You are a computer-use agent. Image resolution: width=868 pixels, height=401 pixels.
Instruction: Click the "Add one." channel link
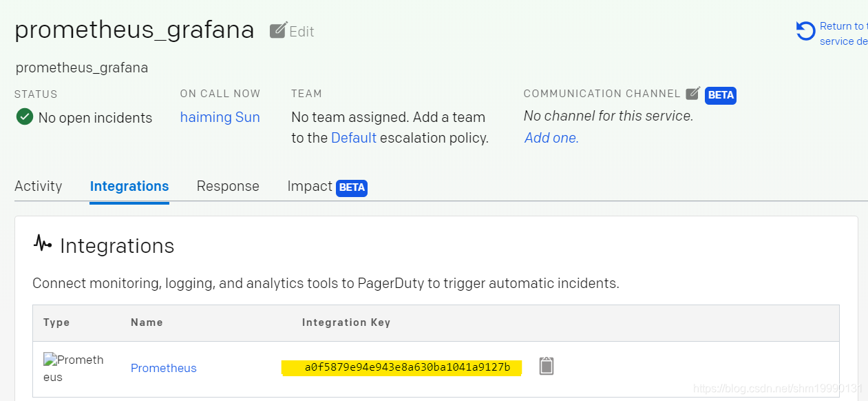pyautogui.click(x=551, y=138)
